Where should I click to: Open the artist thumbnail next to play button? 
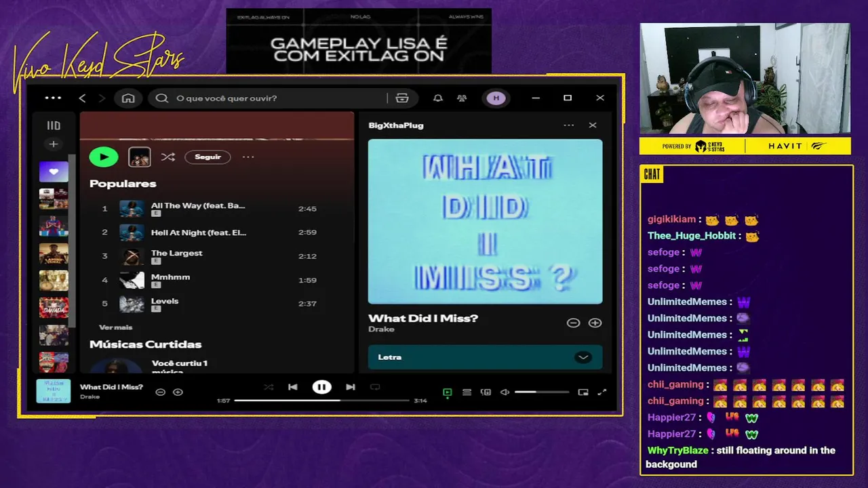[x=140, y=157]
